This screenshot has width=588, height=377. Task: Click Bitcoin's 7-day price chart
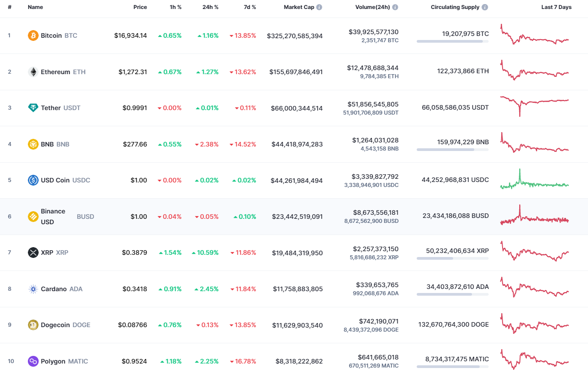point(535,35)
